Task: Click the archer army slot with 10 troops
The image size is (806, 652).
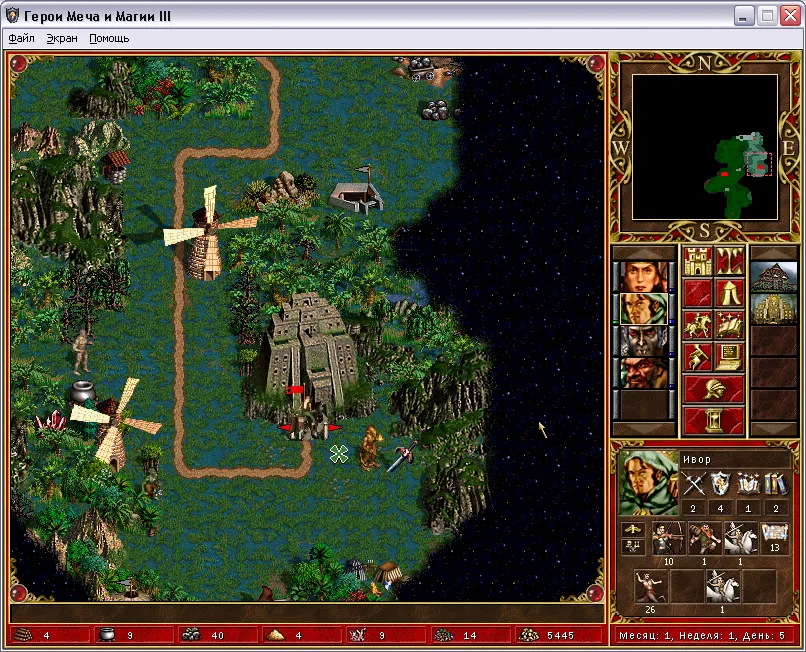Action: tap(669, 538)
